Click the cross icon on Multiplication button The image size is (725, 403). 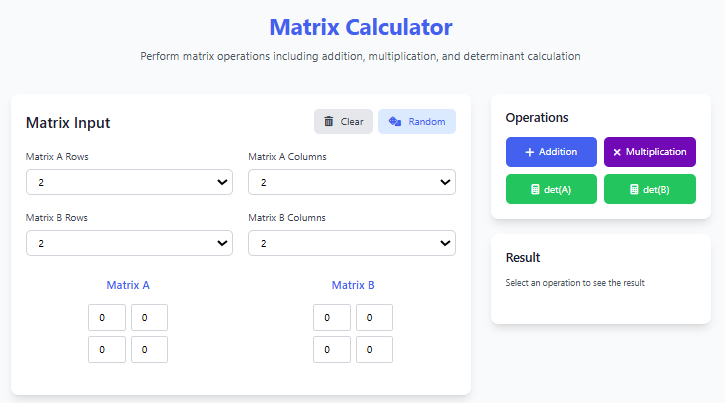tap(617, 152)
